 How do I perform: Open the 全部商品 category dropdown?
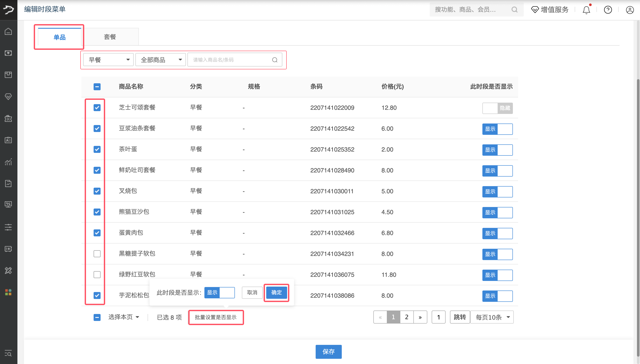pyautogui.click(x=160, y=60)
